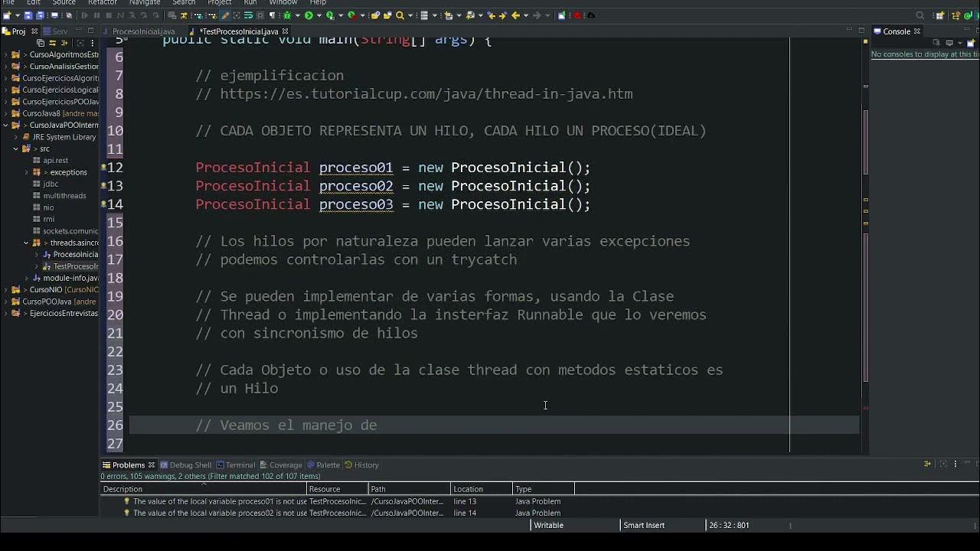Open the Run button dropdown arrow
The height and width of the screenshot is (551, 980).
319,15
